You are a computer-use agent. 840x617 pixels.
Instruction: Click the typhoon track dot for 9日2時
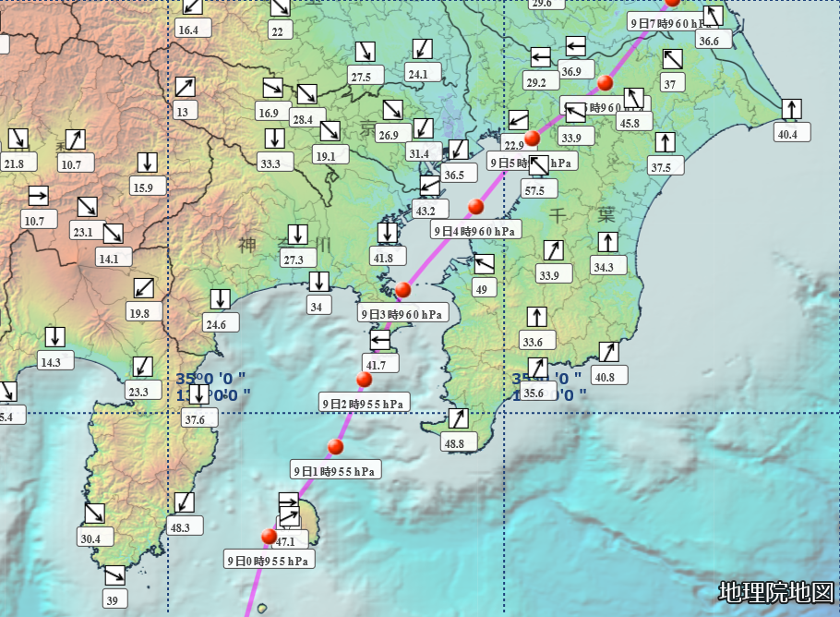364,380
